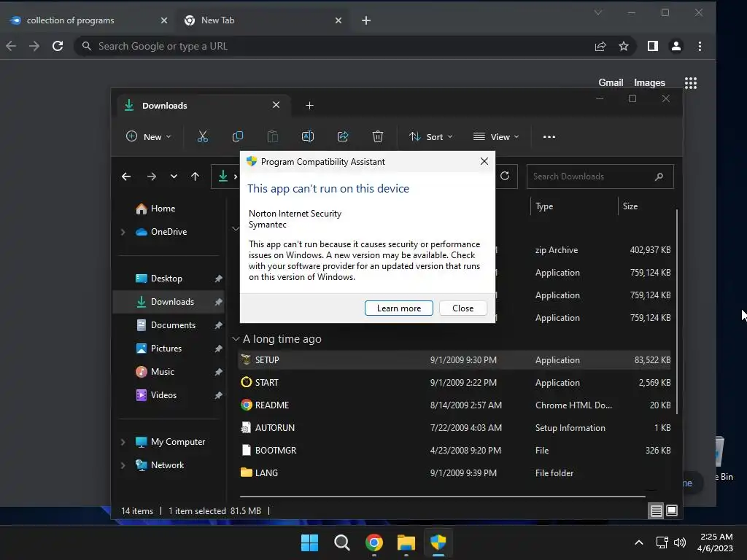This screenshot has height=560, width=747.
Task: Click the Learn more button
Action: 399,308
